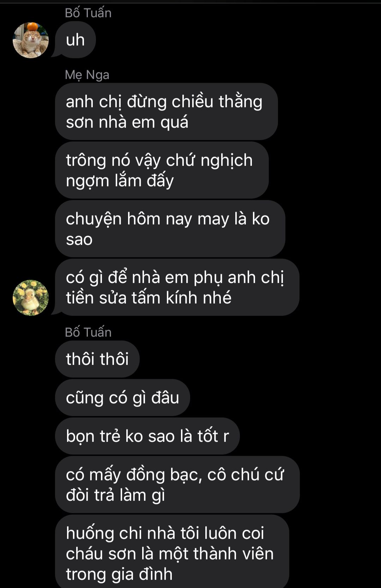Tap the 'Mẹ Nga' sender name
Image resolution: width=381 pixels, height=588 pixels.
(x=87, y=75)
